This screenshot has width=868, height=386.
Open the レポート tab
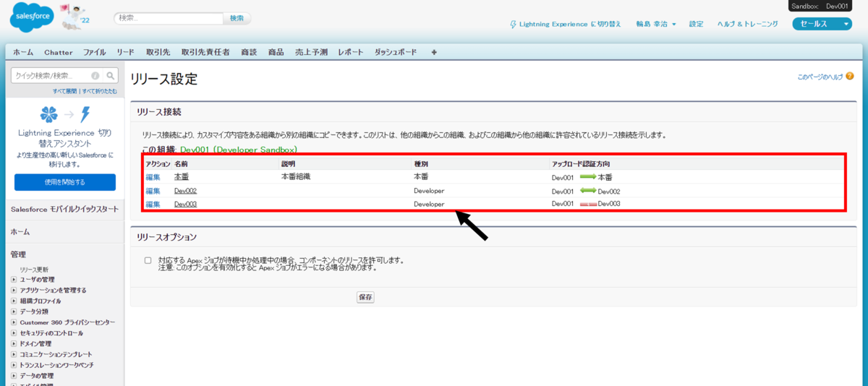[351, 52]
